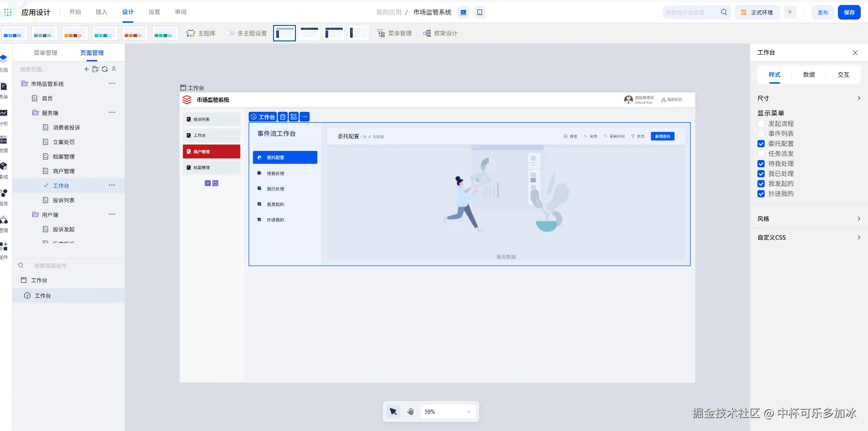Screen dimensions: 868x431
Task: Open the 框架设计 button
Action: click(x=440, y=33)
